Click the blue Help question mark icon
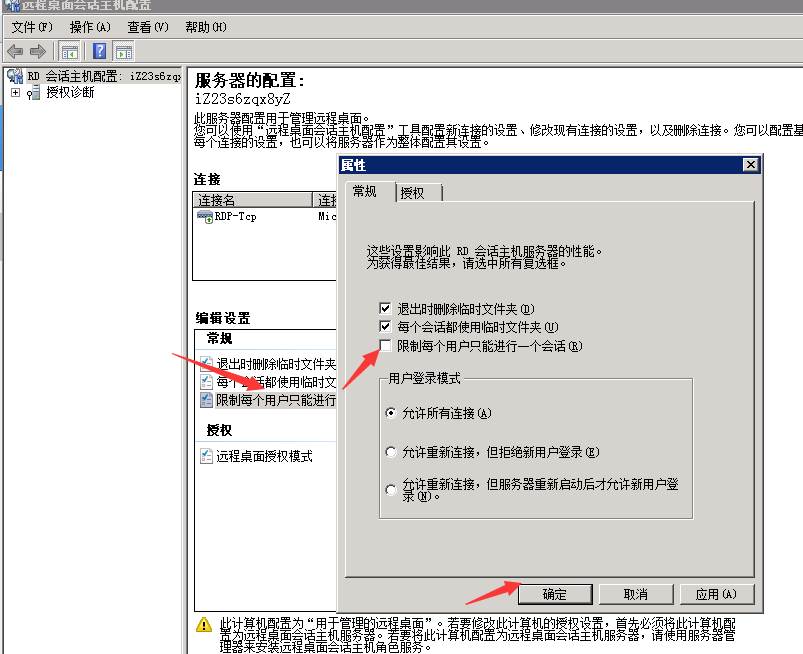The width and height of the screenshot is (803, 654). (99, 51)
